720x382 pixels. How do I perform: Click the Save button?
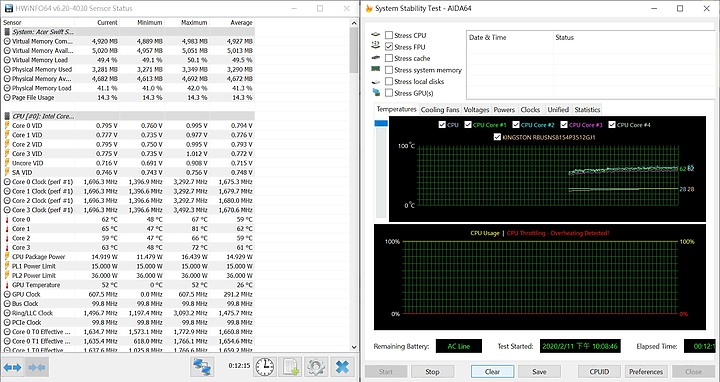click(539, 371)
